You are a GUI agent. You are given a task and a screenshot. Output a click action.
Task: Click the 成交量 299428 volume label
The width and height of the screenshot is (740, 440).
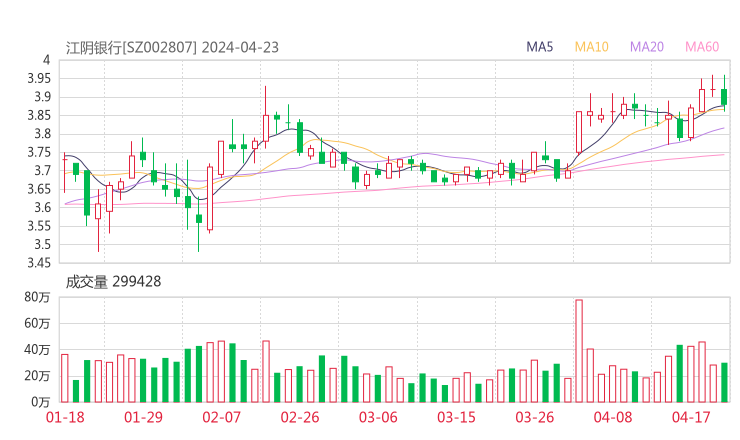click(113, 282)
